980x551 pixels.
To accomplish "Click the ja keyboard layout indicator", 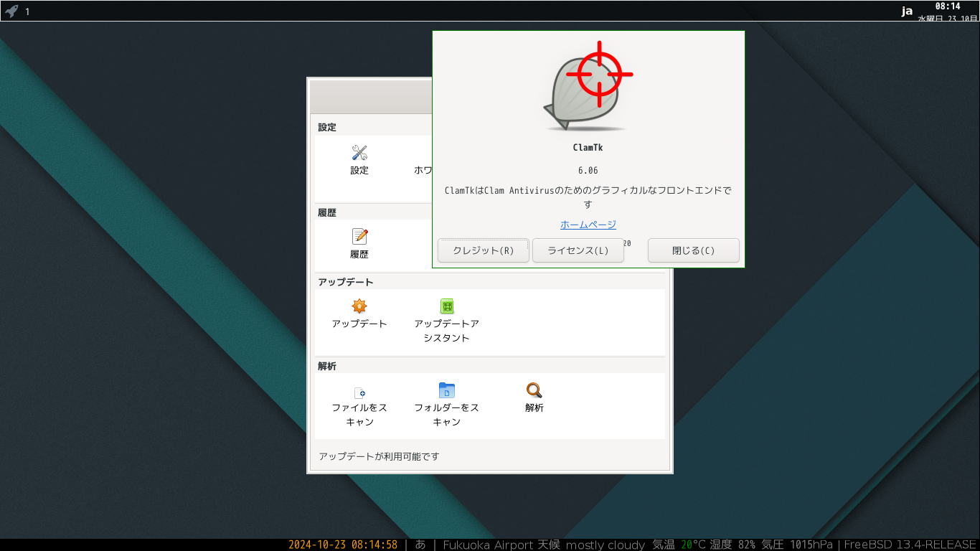I will tap(908, 11).
